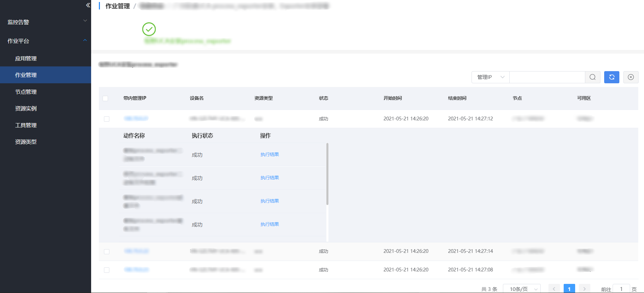Select the last row's checkbox

pos(107,270)
